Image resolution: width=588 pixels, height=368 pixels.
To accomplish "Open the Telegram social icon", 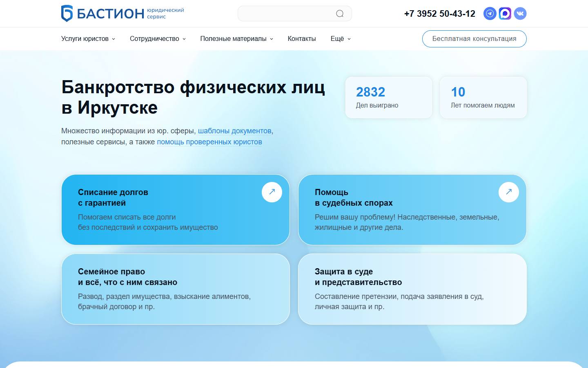I will (x=490, y=13).
